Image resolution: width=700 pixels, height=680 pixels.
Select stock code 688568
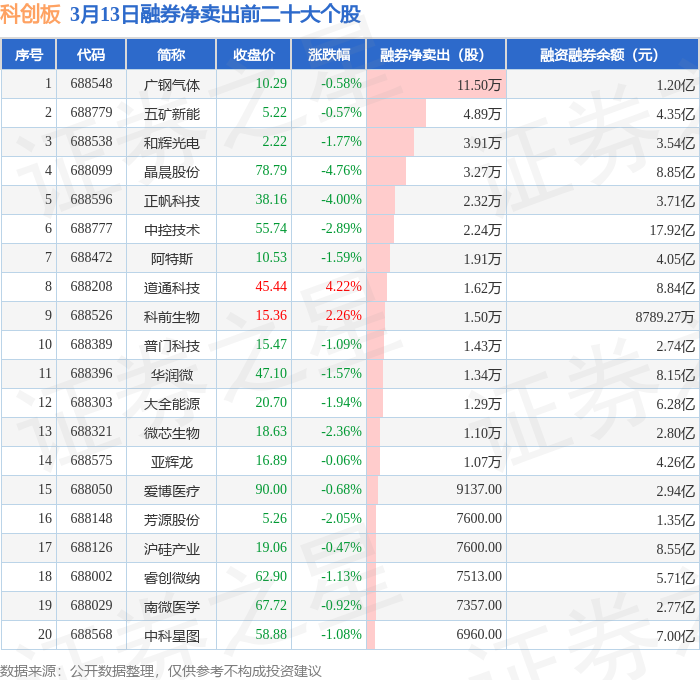[91, 635]
